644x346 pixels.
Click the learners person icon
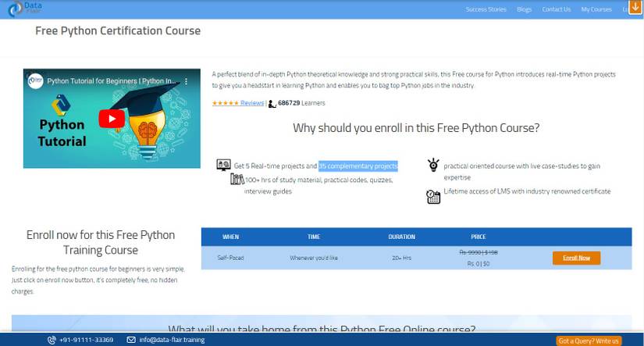pos(272,104)
